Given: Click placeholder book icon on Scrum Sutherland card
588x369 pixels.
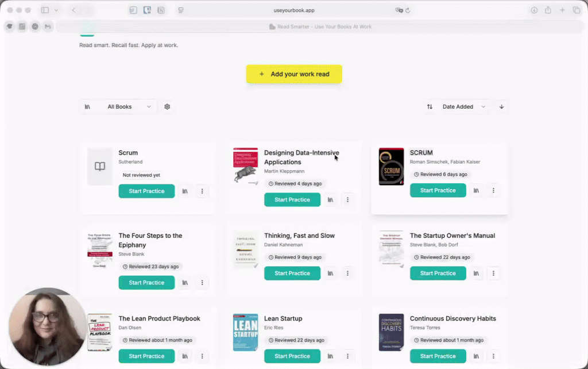Looking at the screenshot, I should pyautogui.click(x=100, y=166).
